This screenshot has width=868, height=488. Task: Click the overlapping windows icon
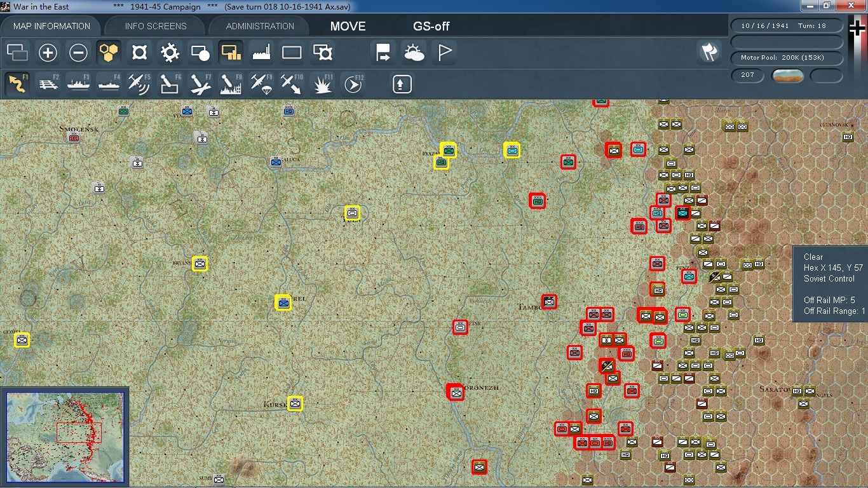(17, 53)
